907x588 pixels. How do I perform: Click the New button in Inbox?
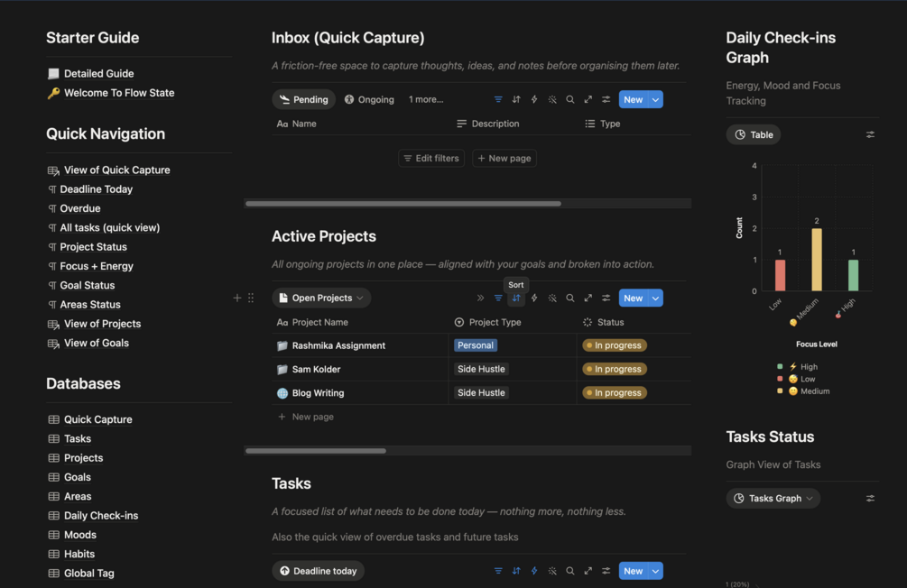(x=634, y=99)
